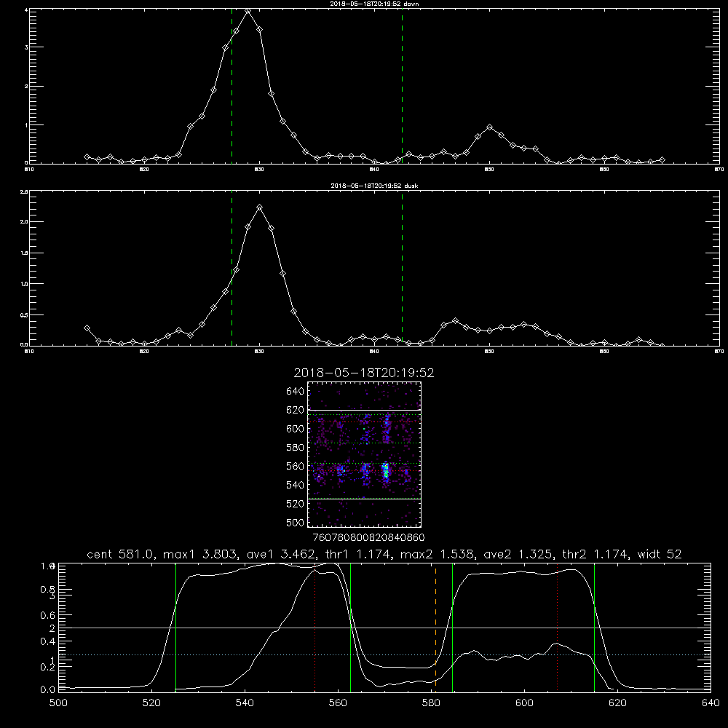This screenshot has height=728, width=728.
Task: Click y-axis label 0.6 of the bottom plot
Action: (x=48, y=615)
